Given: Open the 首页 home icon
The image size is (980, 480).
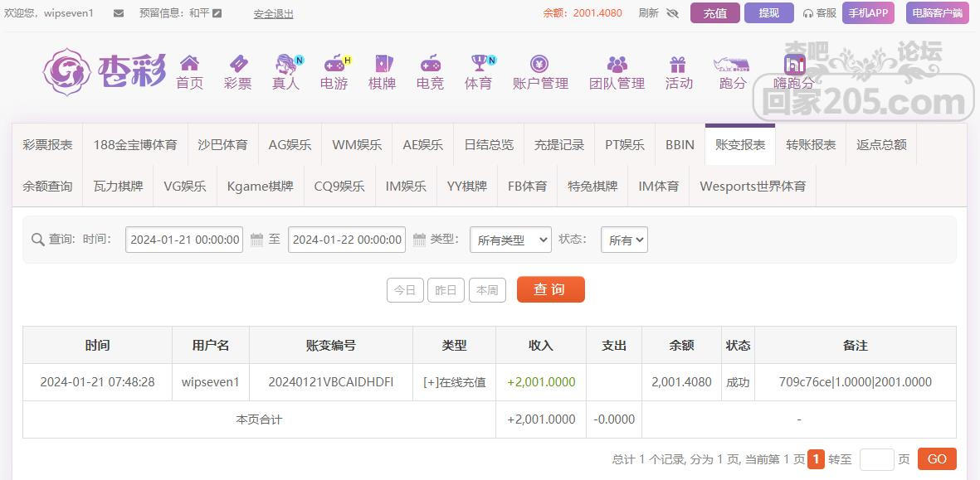Looking at the screenshot, I should 189,64.
